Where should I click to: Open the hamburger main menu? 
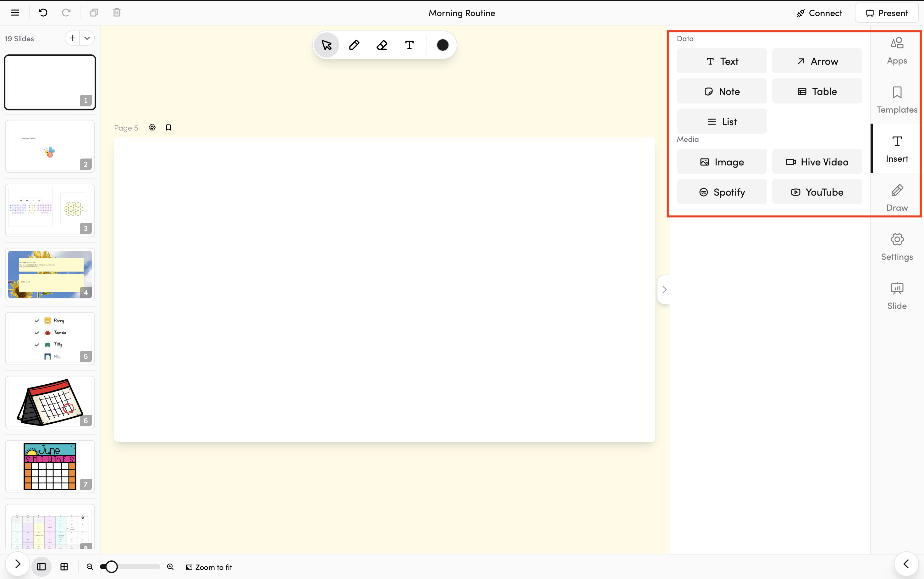click(15, 13)
